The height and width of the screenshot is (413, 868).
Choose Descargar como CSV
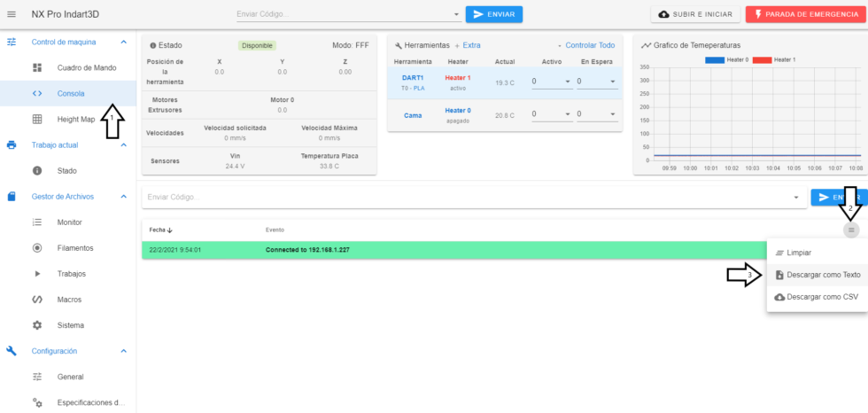pos(817,297)
